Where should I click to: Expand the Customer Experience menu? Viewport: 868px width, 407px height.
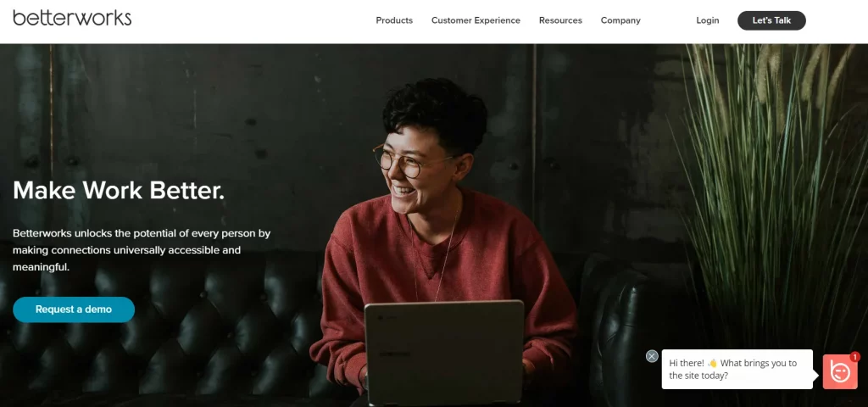(476, 20)
